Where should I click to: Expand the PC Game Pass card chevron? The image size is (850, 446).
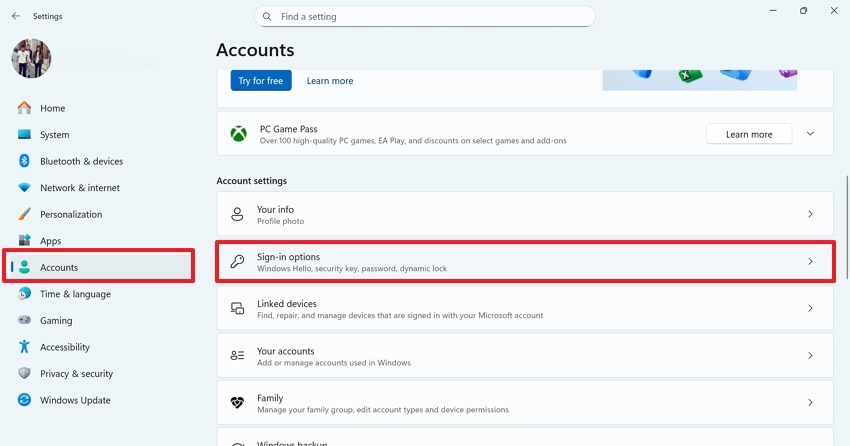pos(810,134)
